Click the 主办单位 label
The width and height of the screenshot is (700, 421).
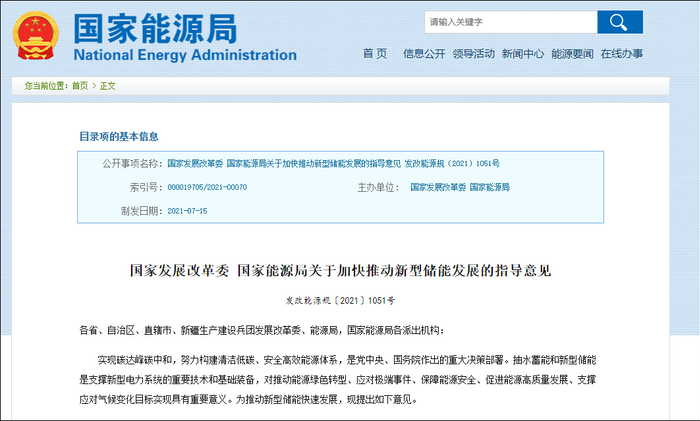378,187
